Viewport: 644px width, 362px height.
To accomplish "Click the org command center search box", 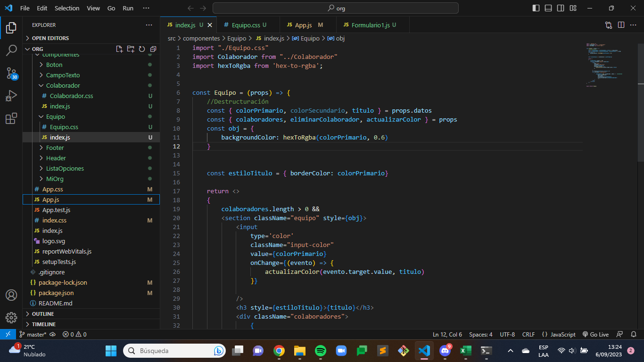I will pos(336,8).
